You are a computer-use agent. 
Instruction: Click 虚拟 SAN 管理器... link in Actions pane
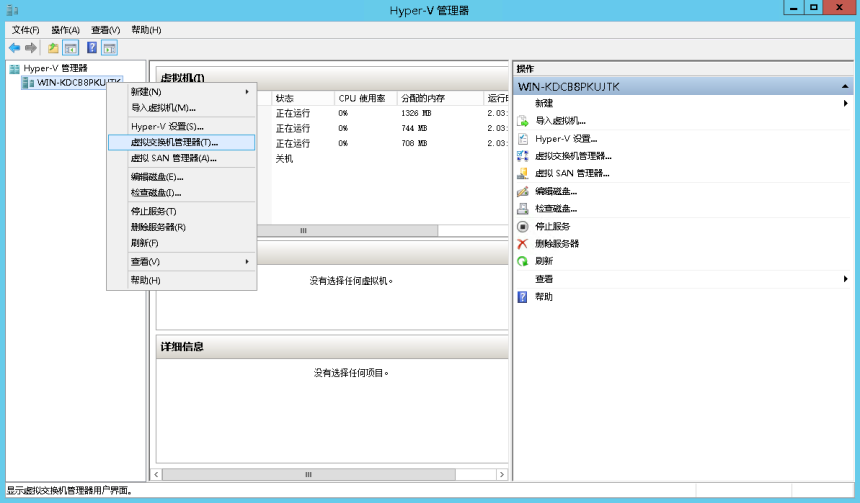pos(572,174)
